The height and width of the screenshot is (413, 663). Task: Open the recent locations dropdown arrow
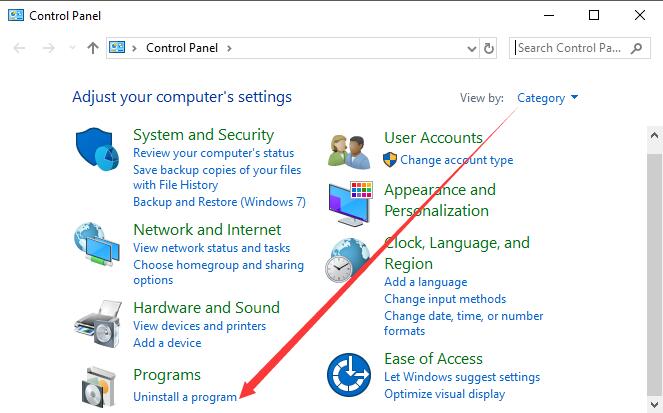click(72, 48)
